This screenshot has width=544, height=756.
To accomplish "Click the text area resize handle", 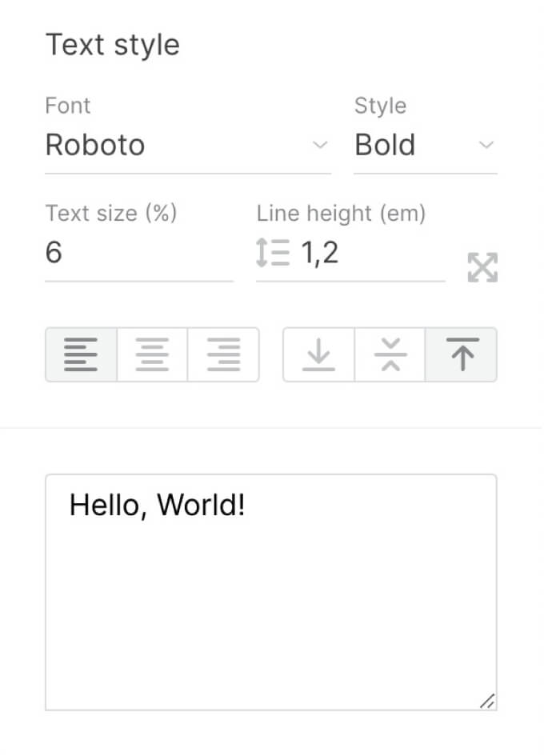I will 487,701.
